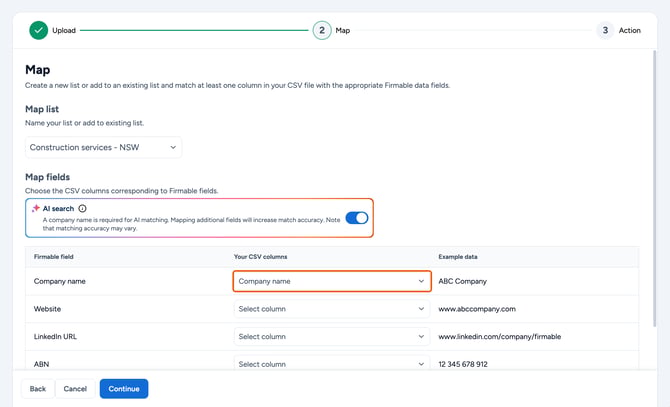670x407 pixels.
Task: Select the Action step label
Action: [629, 30]
